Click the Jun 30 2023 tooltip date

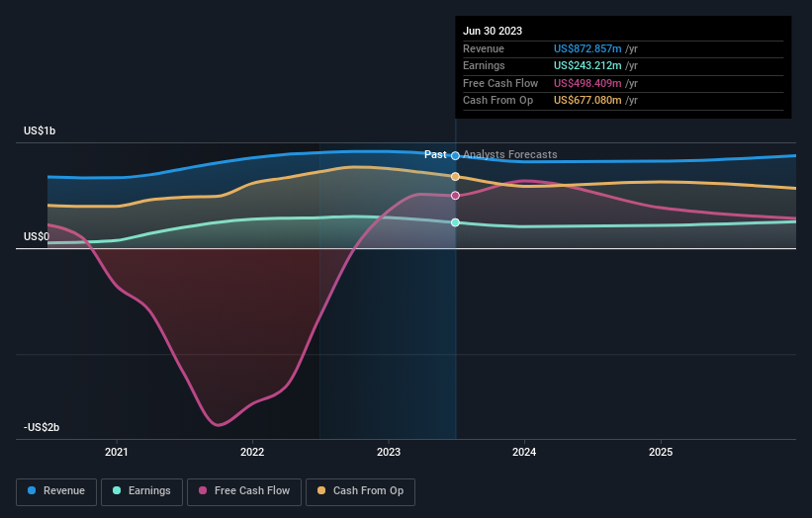[x=493, y=31]
